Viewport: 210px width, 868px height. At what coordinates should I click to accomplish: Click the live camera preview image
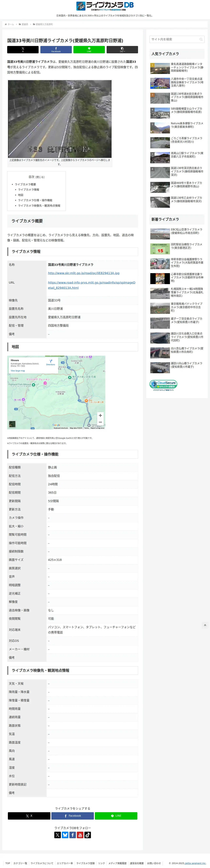60,119
